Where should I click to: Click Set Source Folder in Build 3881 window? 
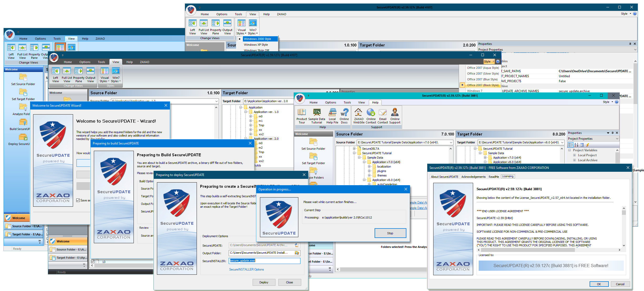[x=313, y=144]
